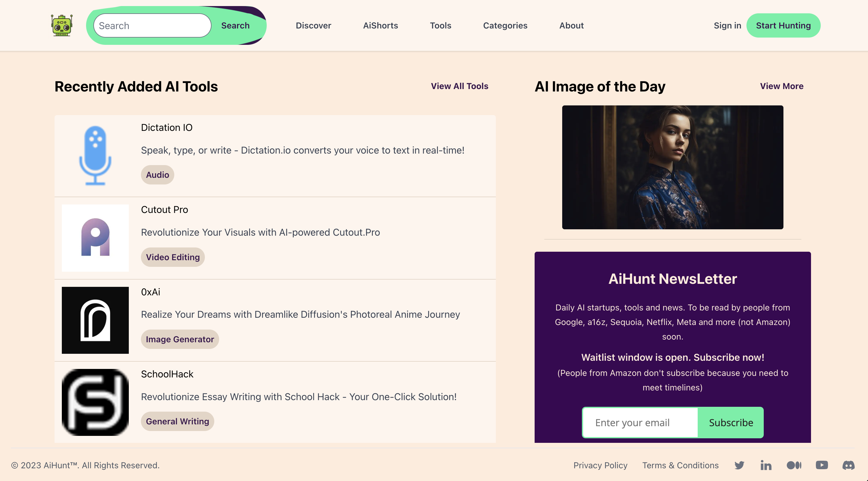
Task: Navigate to the Categories menu
Action: [505, 25]
